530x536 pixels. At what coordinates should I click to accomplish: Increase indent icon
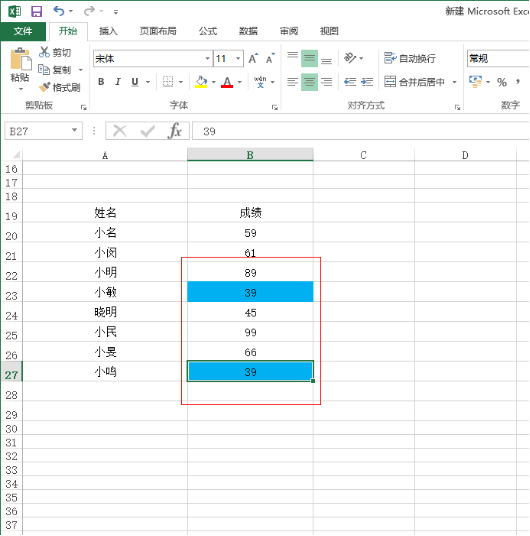coord(367,82)
